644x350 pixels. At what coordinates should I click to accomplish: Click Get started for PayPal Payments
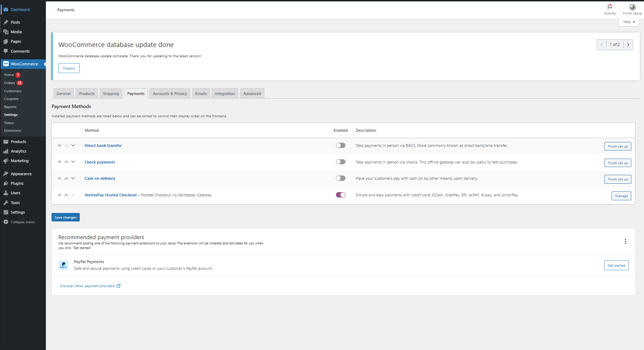[x=616, y=265]
